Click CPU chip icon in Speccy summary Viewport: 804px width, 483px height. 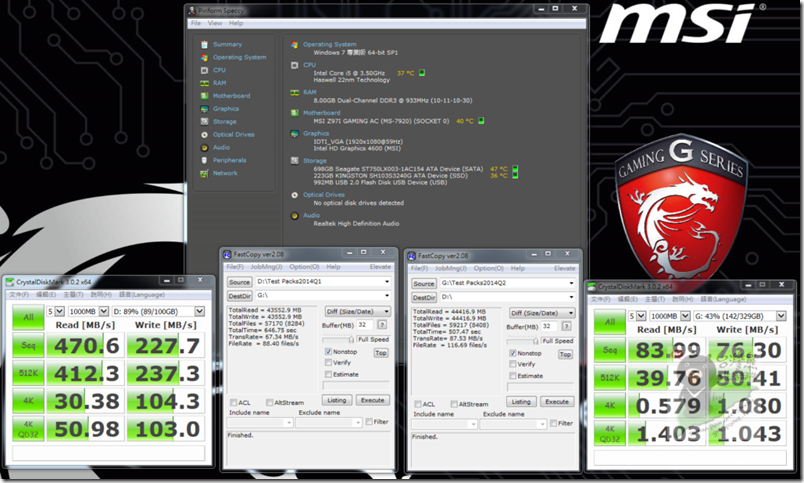click(294, 65)
